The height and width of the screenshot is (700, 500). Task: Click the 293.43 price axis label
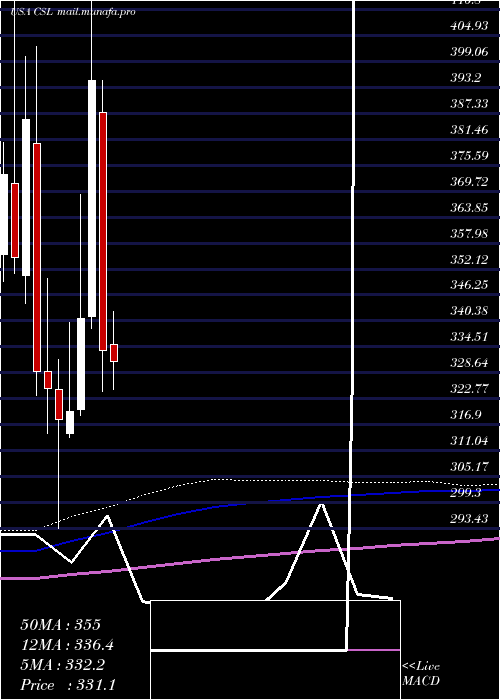469,518
